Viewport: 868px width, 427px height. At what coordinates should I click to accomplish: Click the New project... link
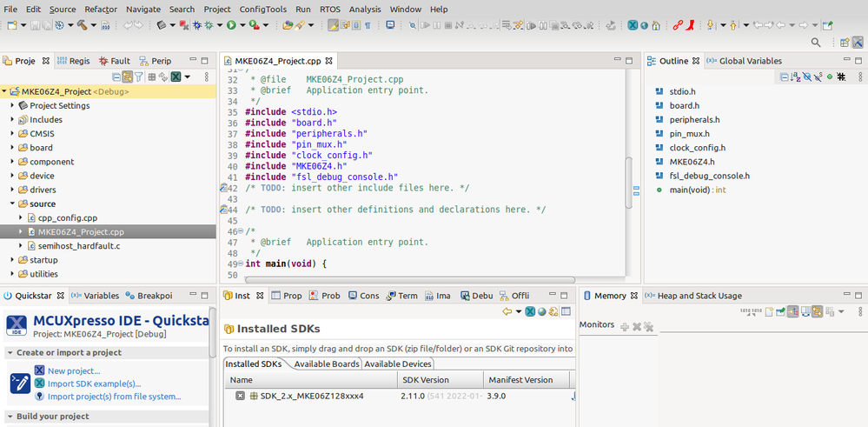click(74, 371)
